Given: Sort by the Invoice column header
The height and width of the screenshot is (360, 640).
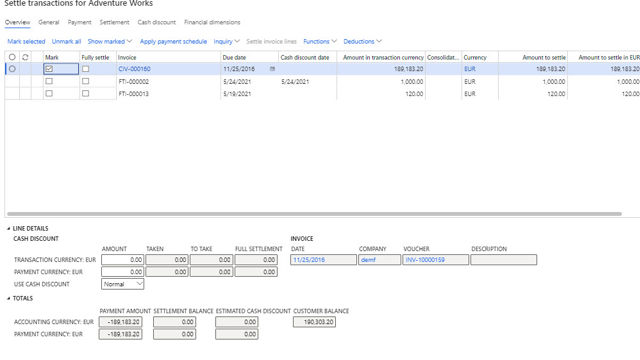Looking at the screenshot, I should click(168, 58).
